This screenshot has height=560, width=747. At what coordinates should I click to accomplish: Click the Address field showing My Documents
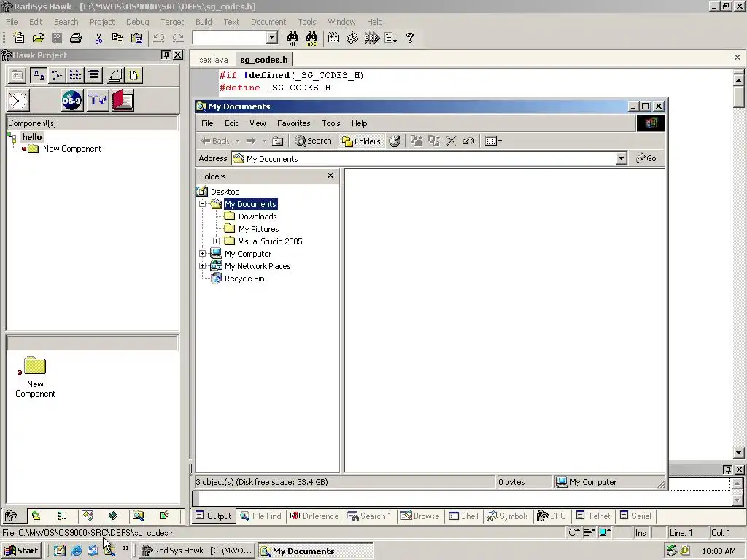424,158
